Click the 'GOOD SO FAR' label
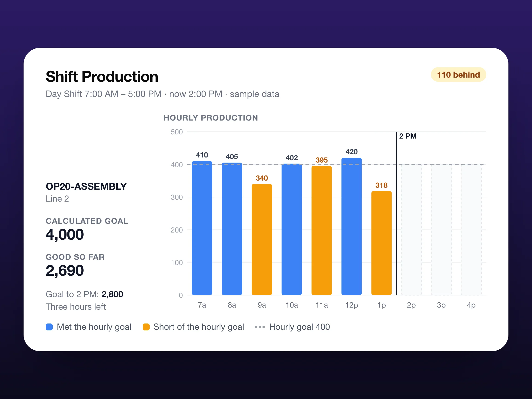Screen dimensions: 532x399 tap(75, 257)
